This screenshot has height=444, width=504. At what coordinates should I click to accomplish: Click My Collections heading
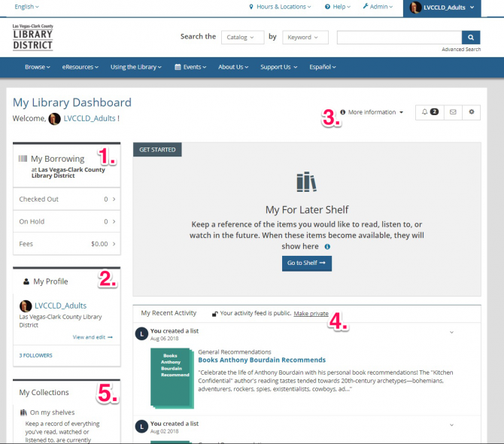click(x=44, y=393)
